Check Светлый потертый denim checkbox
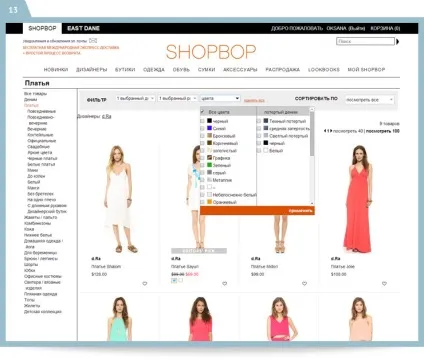This screenshot has width=424, height=360. pyautogui.click(x=259, y=136)
